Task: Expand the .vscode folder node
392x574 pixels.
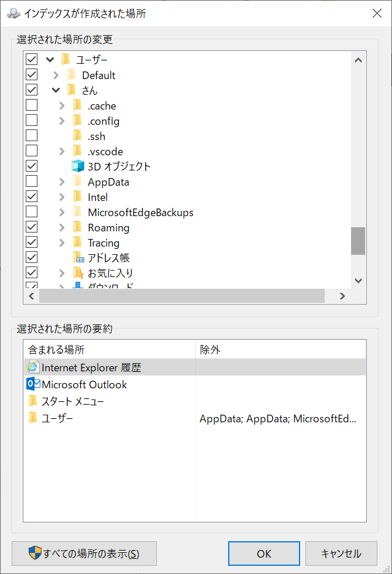Action: point(62,151)
